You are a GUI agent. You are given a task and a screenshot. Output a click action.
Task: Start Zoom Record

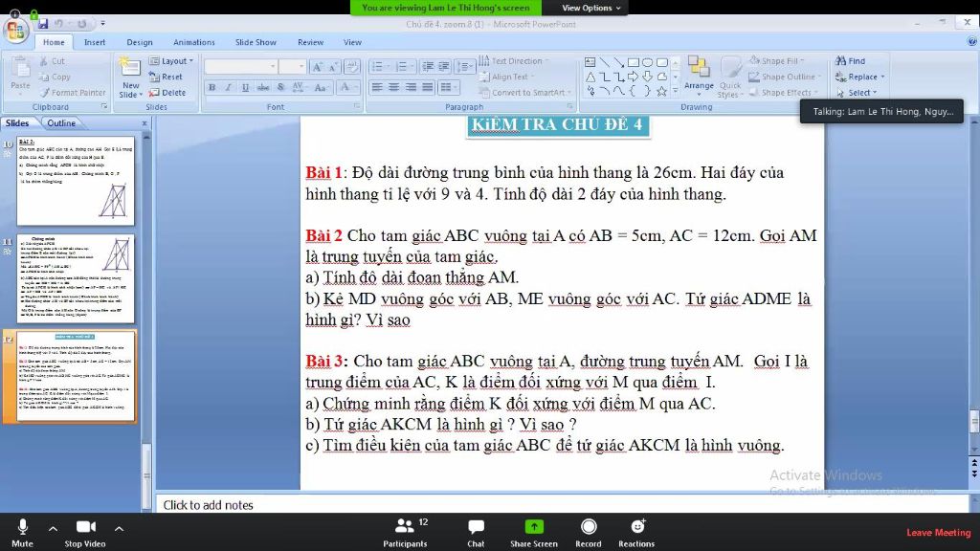click(589, 533)
